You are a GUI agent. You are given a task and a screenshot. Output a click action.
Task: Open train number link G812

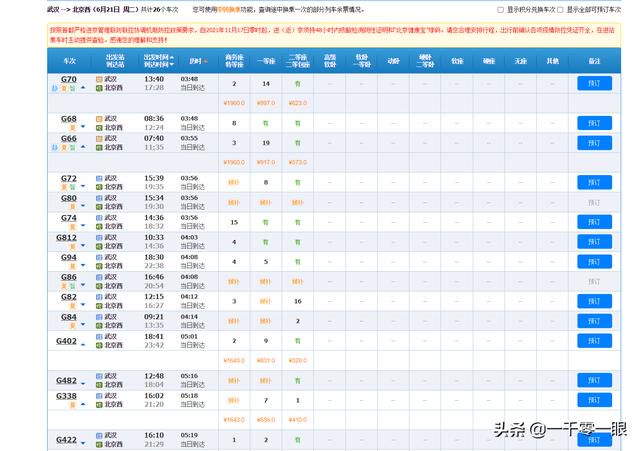tap(66, 238)
